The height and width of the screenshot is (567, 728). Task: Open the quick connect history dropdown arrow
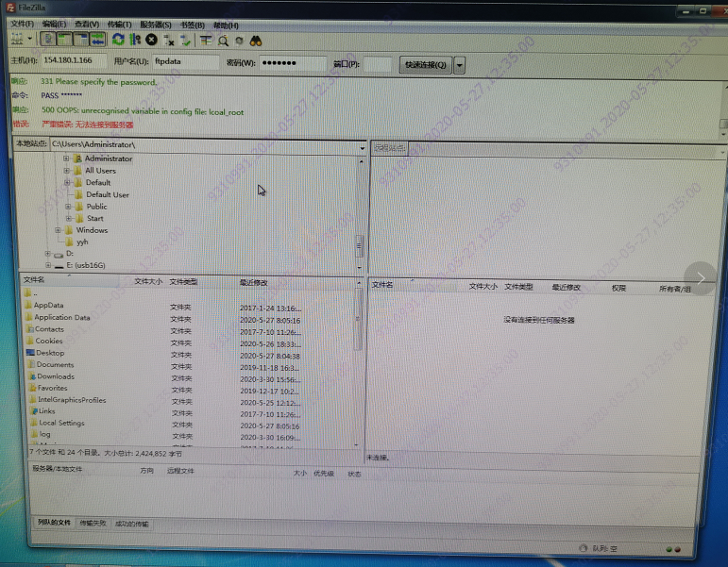[459, 65]
